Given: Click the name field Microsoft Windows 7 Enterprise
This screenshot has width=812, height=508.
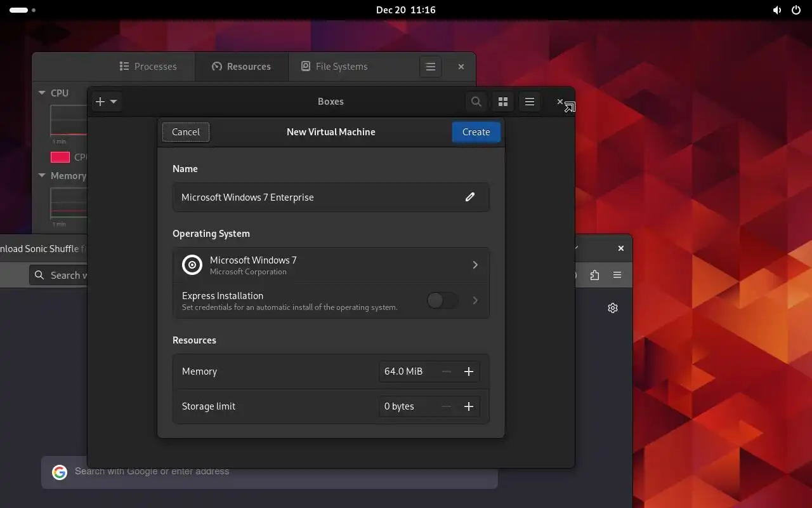Looking at the screenshot, I should point(331,197).
